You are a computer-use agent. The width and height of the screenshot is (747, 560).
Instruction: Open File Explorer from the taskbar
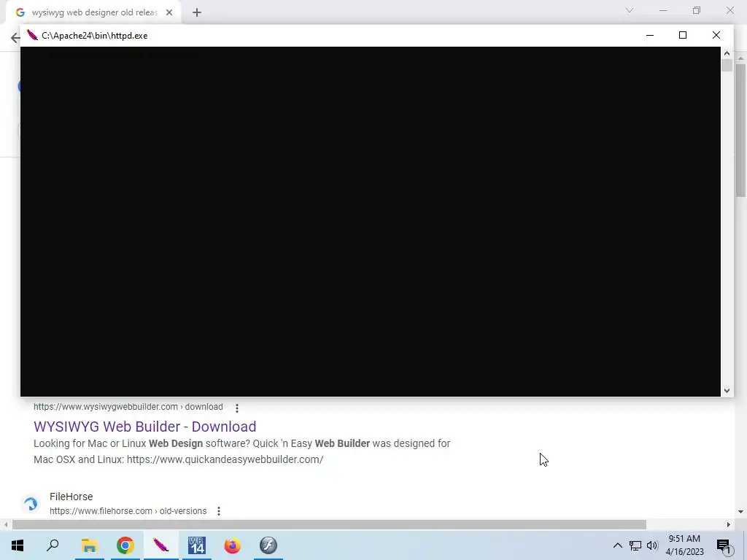click(89, 545)
